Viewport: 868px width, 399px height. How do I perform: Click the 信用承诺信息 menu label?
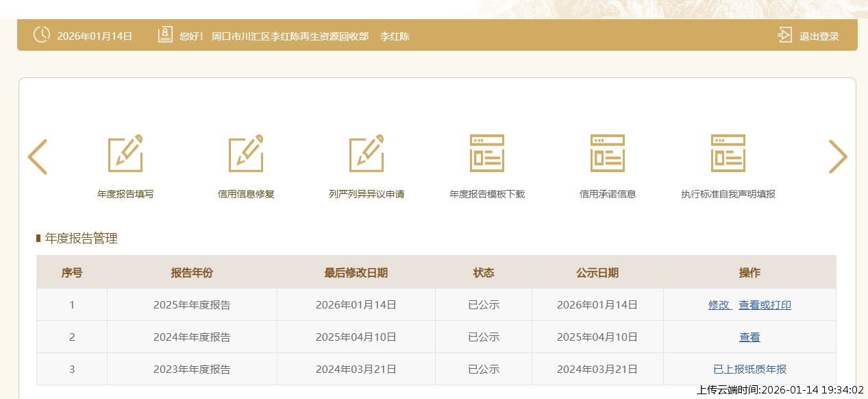point(608,194)
